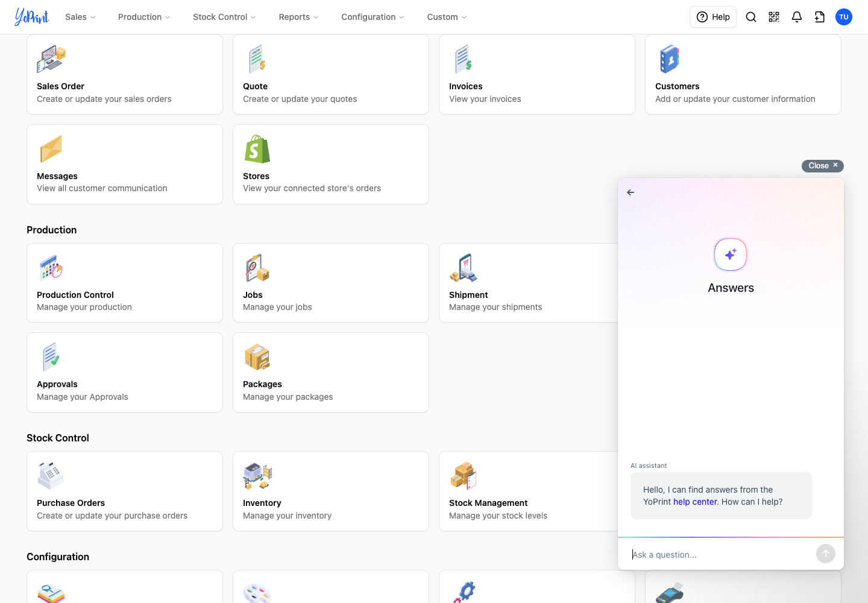
Task: Click 'Manage your packages' text
Action: (x=288, y=397)
